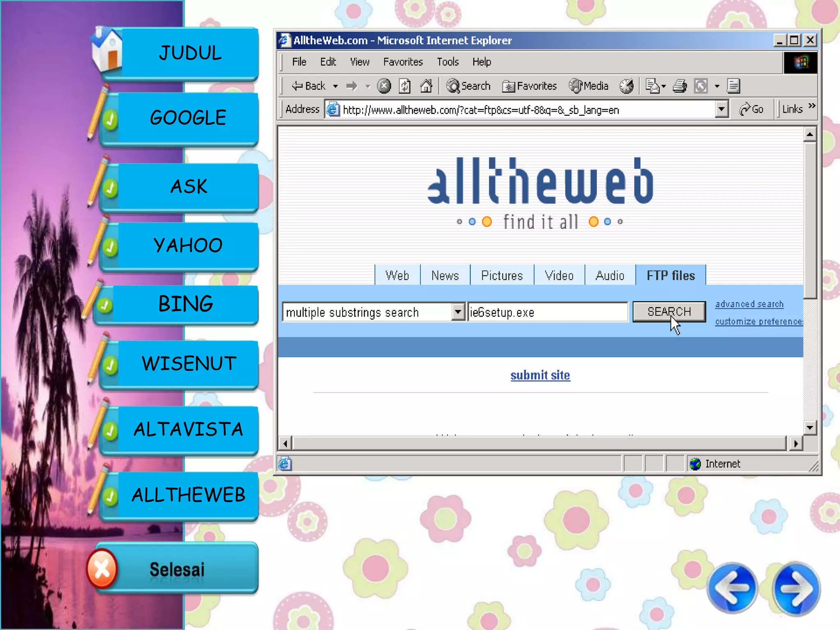Image resolution: width=840 pixels, height=630 pixels.
Task: Open the Search toolbar button
Action: [x=468, y=86]
